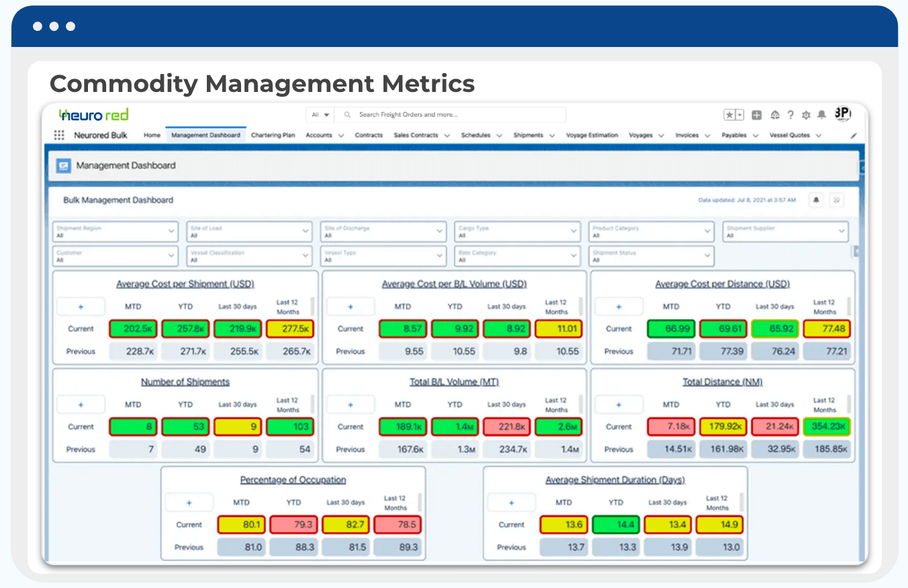Image resolution: width=908 pixels, height=588 pixels.
Task: Click plus in Total B/L Volume card
Action: click(x=351, y=405)
